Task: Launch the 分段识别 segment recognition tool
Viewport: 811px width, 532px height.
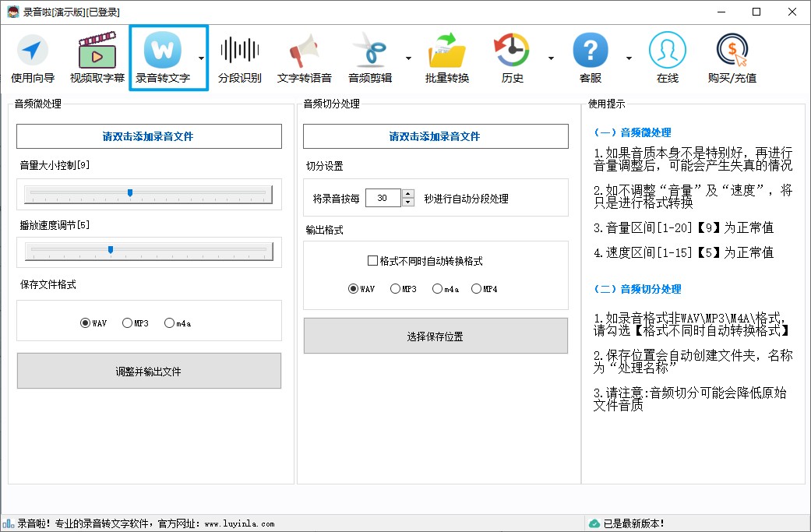Action: pyautogui.click(x=239, y=57)
